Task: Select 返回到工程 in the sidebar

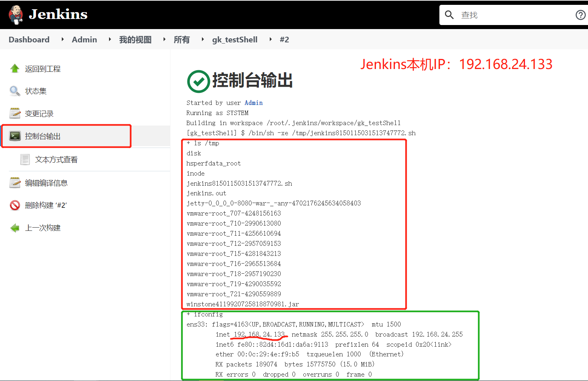Action: [43, 69]
